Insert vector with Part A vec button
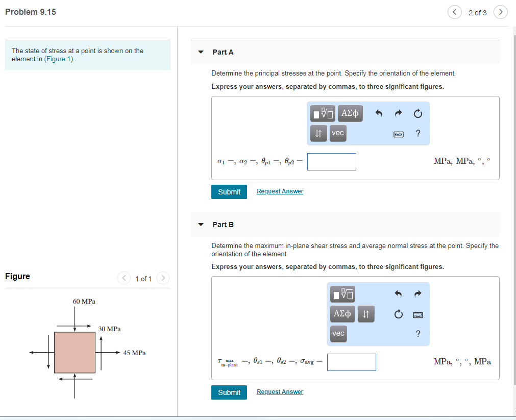The image size is (516, 420). (x=338, y=133)
